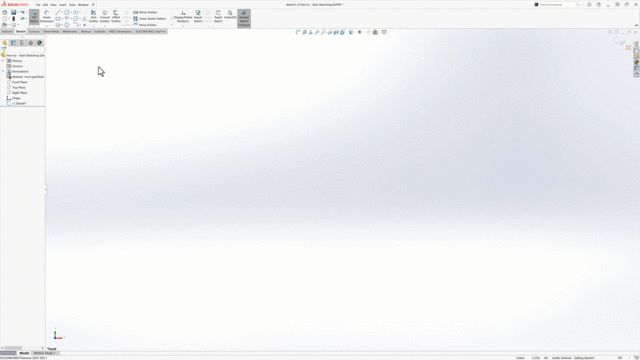The width and height of the screenshot is (640, 360).
Task: Open the DimXpertManager tab
Action: pos(31,43)
